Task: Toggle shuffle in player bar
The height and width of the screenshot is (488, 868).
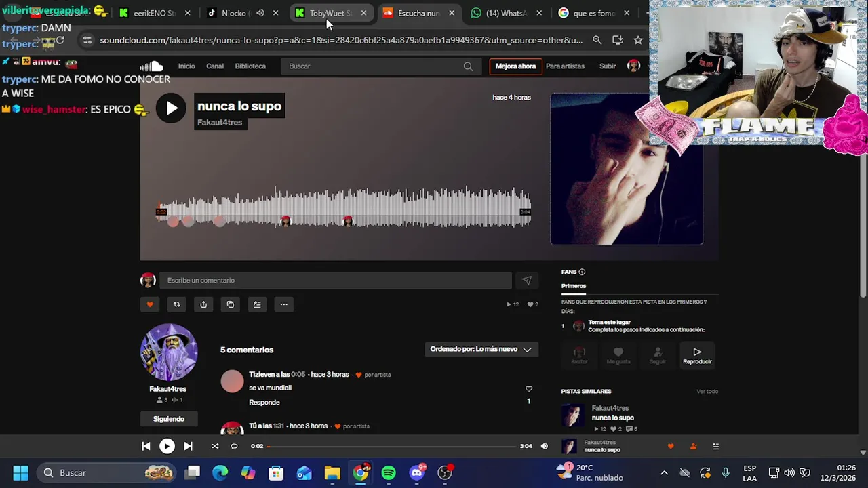Action: [215, 446]
